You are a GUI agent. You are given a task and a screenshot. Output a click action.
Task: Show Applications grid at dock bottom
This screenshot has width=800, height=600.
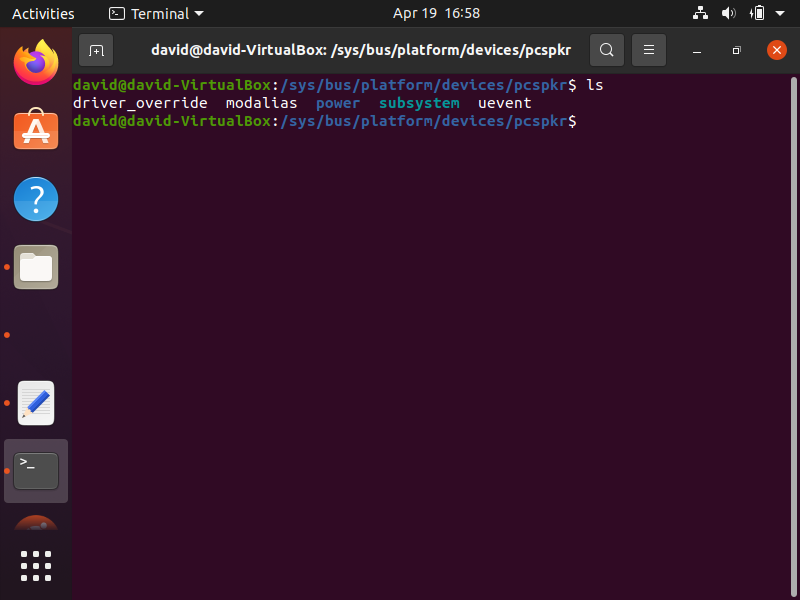click(x=36, y=565)
